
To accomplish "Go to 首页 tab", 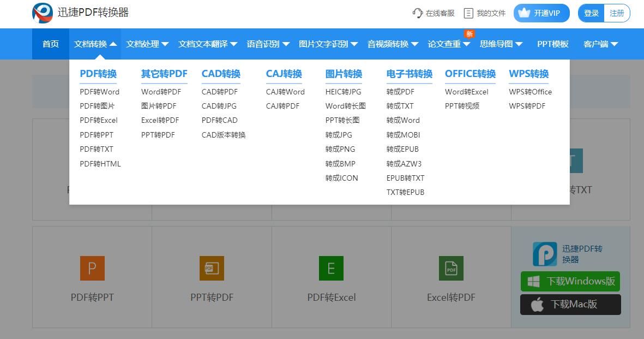I will pyautogui.click(x=51, y=44).
